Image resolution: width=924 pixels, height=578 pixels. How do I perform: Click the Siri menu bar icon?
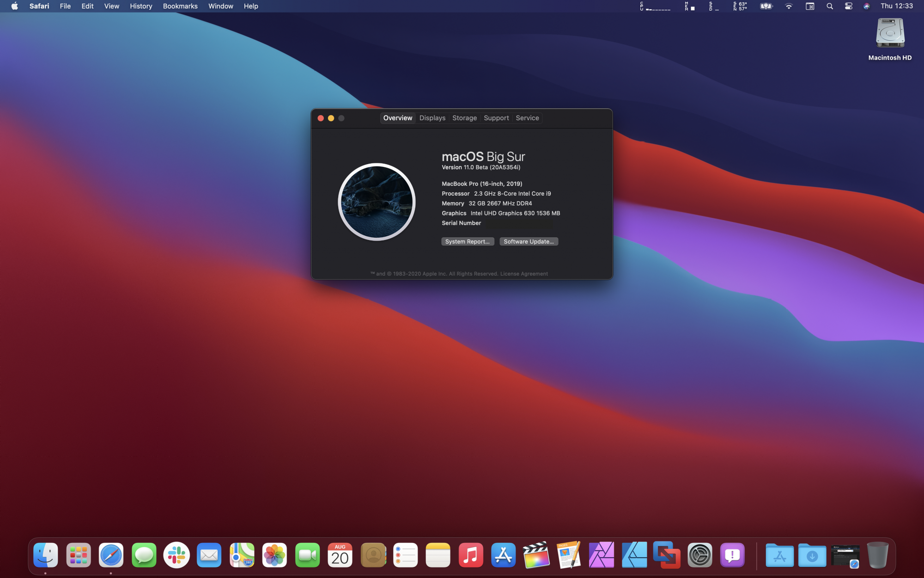pos(867,6)
